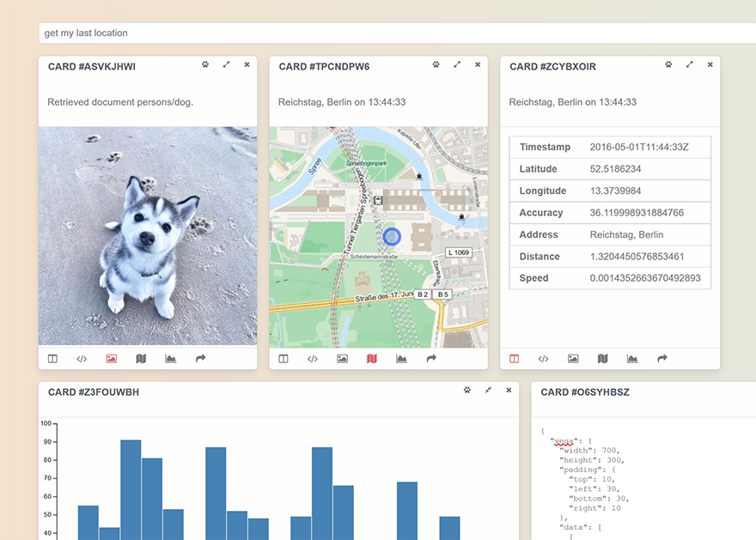Click the 'CARD #ASVKJHWI' title

coord(92,66)
